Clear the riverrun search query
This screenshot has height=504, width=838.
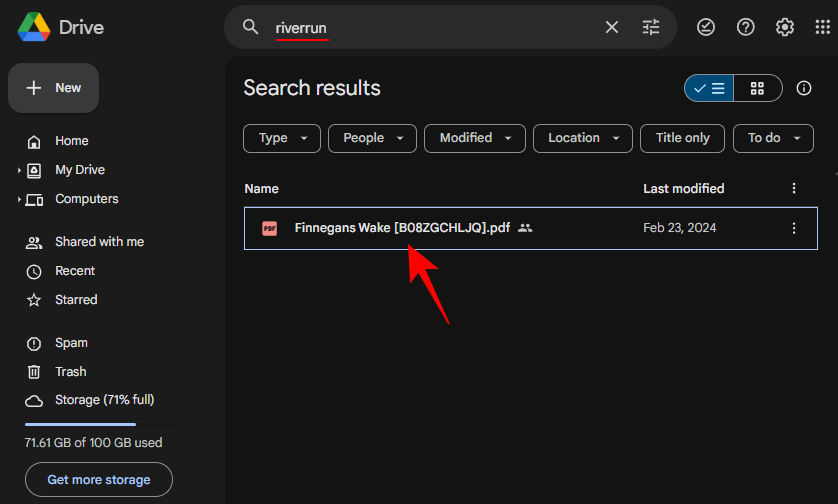[611, 27]
